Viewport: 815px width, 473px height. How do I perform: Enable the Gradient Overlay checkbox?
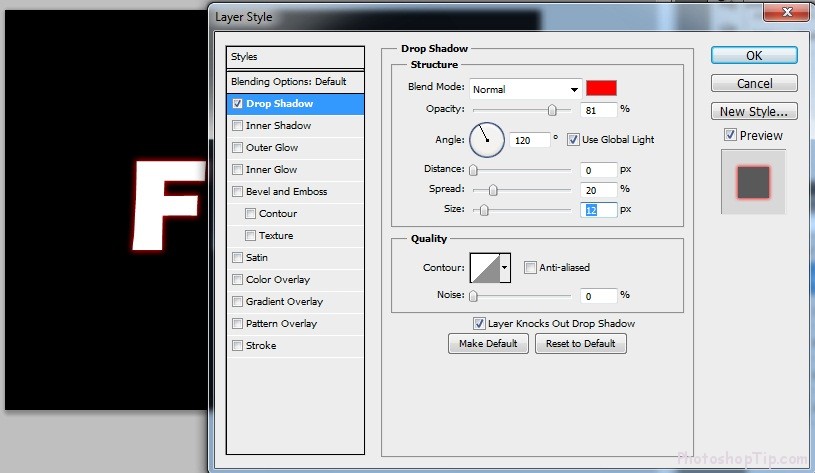pos(238,301)
